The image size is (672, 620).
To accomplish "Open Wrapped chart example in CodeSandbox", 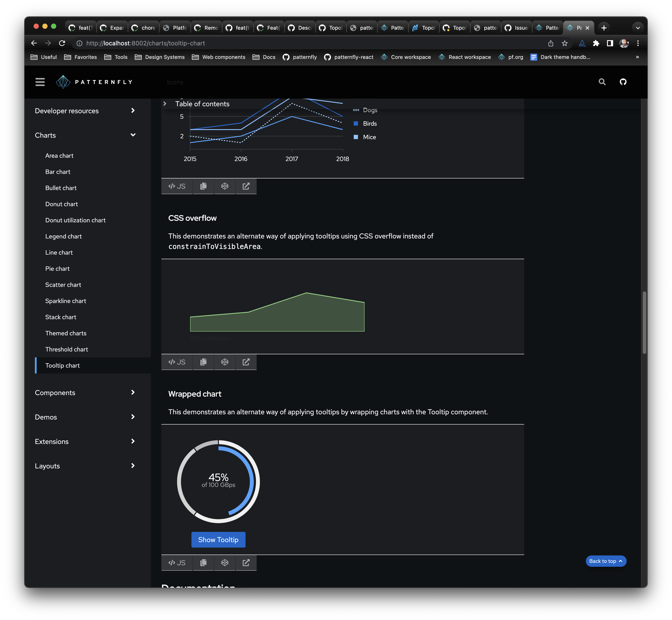I will (x=225, y=563).
